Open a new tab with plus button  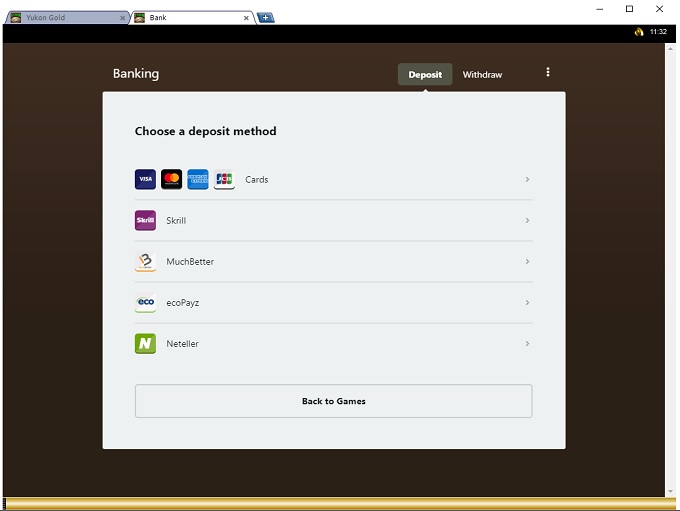pyautogui.click(x=265, y=18)
